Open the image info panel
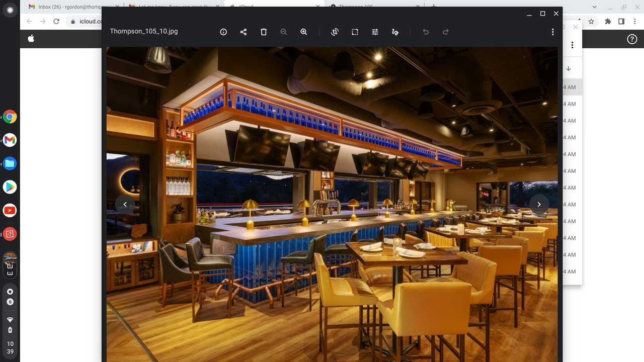This screenshot has height=362, width=644. (223, 32)
